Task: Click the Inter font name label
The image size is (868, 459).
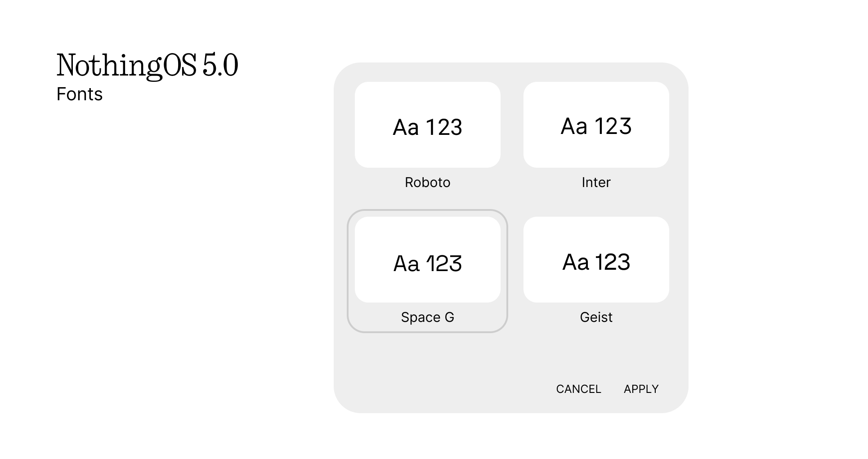Action: point(596,182)
